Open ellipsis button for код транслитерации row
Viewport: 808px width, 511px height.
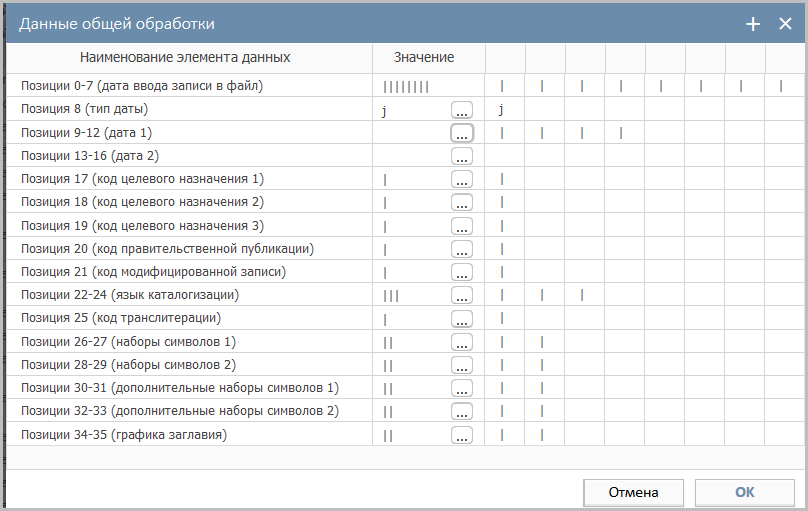coord(461,319)
